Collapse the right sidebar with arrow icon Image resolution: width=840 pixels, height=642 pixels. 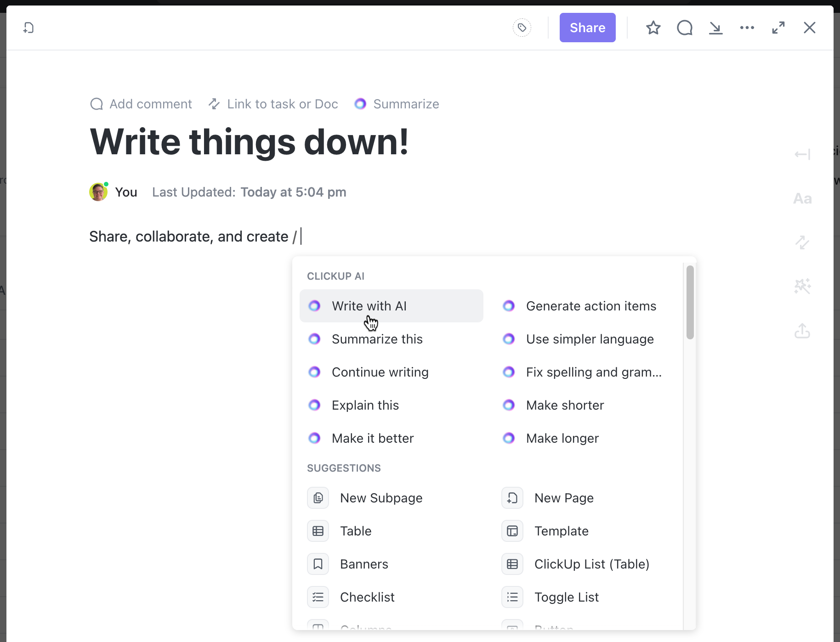802,154
